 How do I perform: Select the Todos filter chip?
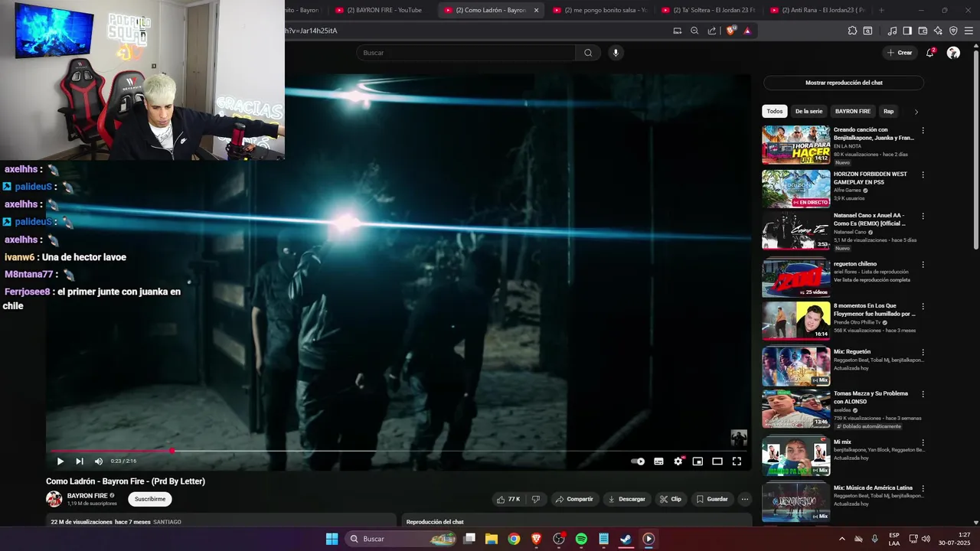point(775,111)
